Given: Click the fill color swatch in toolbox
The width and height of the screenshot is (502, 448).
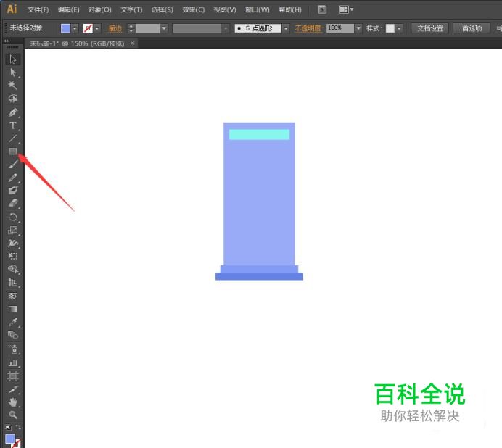Looking at the screenshot, I should point(10,439).
